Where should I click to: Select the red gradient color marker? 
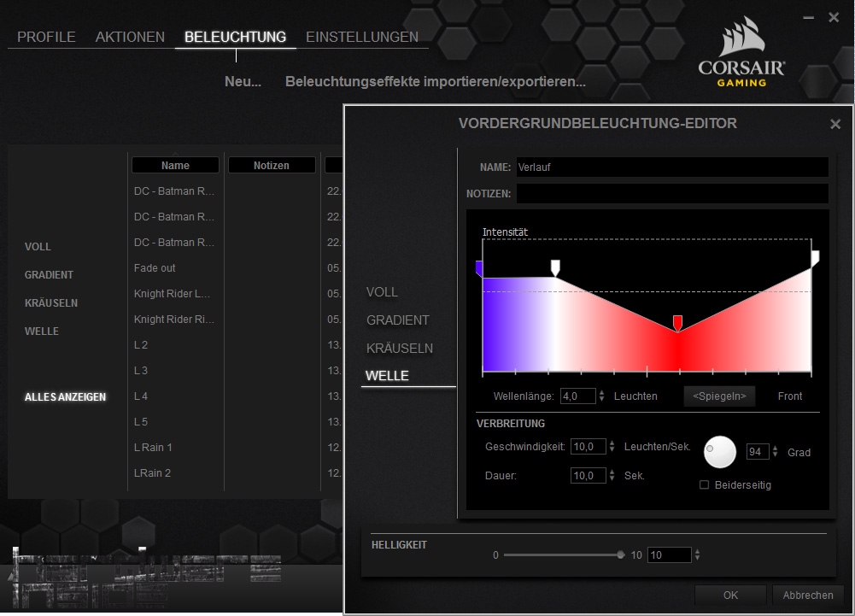[x=678, y=323]
